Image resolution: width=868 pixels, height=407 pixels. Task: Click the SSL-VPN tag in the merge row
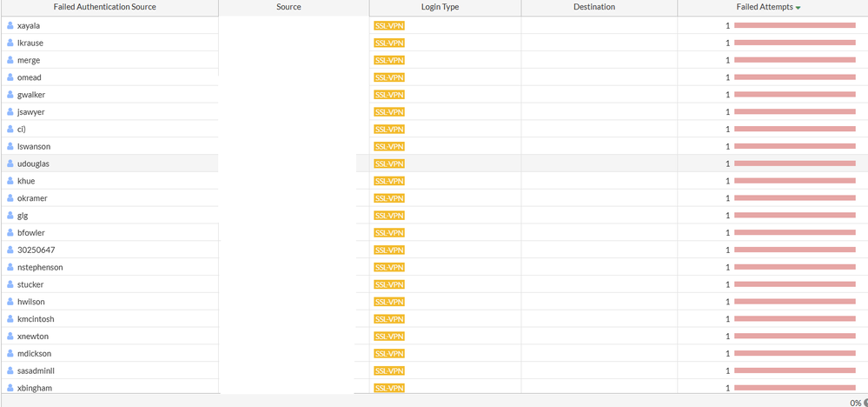click(388, 60)
